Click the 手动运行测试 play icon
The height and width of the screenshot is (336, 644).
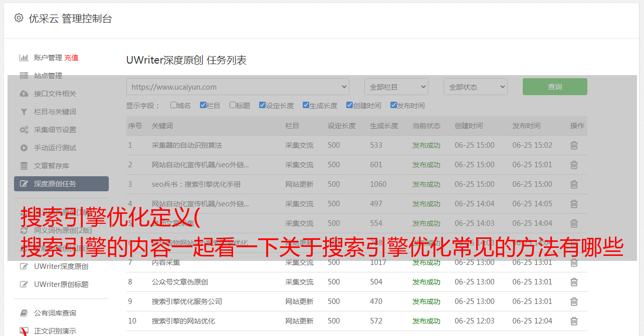[24, 148]
